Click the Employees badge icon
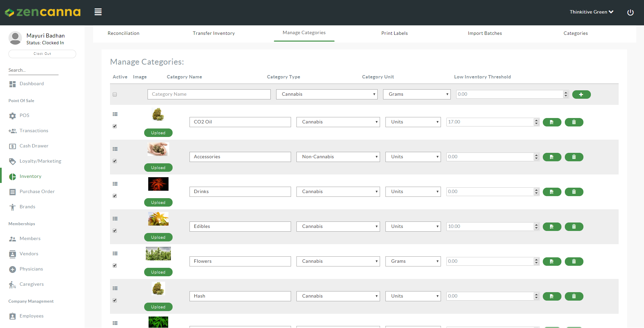This screenshot has width=644, height=328. pos(13,317)
